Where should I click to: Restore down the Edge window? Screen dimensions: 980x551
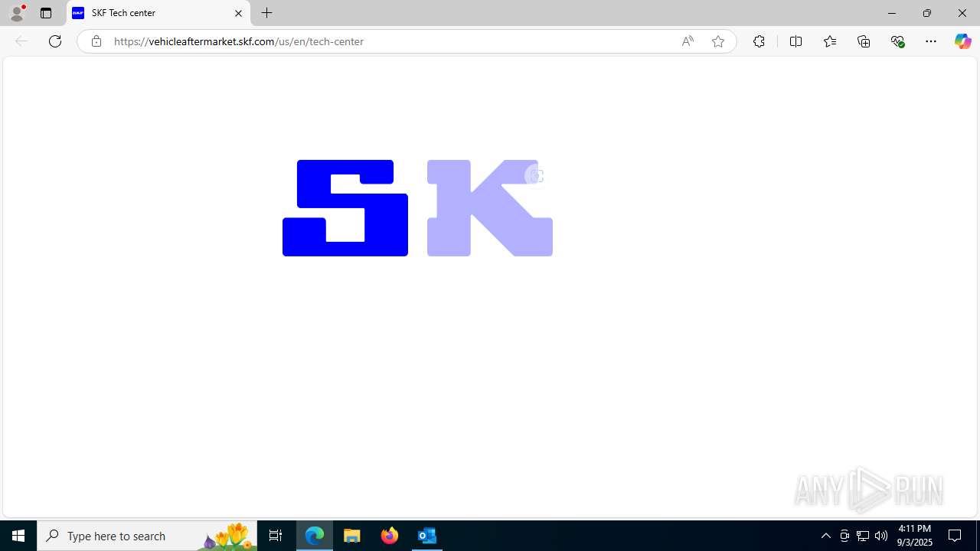[927, 13]
